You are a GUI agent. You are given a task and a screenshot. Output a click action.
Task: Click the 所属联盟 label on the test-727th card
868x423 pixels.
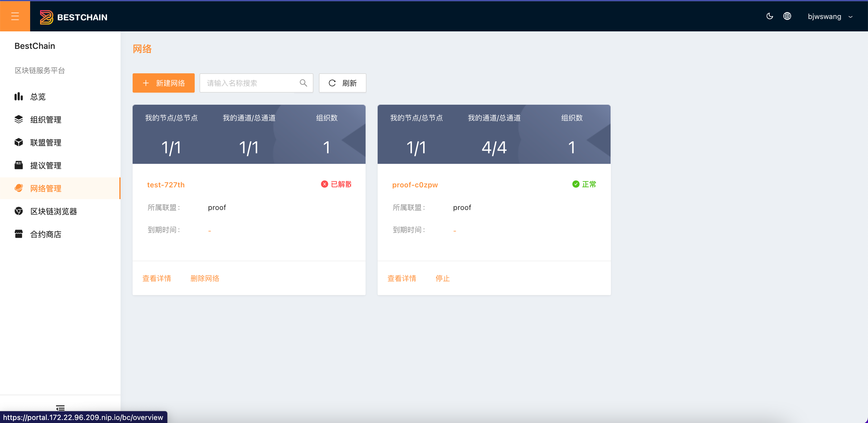point(164,208)
